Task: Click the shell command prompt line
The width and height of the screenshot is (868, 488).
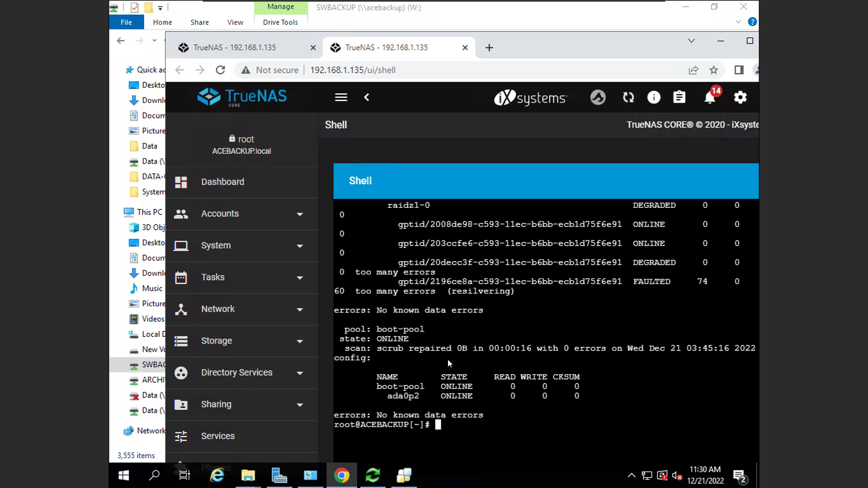Action: point(387,424)
